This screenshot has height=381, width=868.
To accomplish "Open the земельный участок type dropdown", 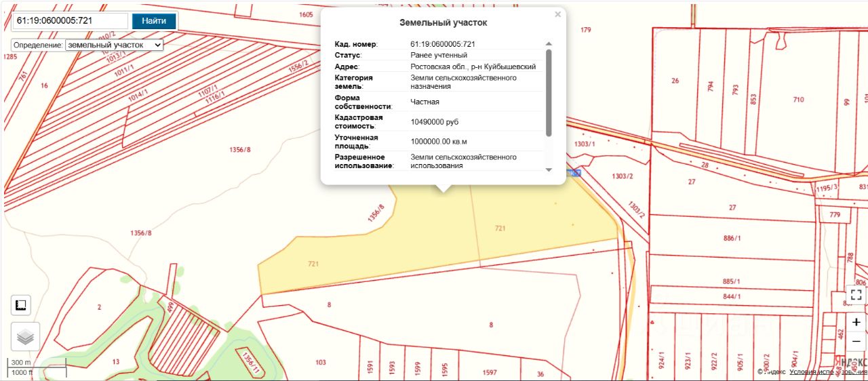I will (x=114, y=45).
